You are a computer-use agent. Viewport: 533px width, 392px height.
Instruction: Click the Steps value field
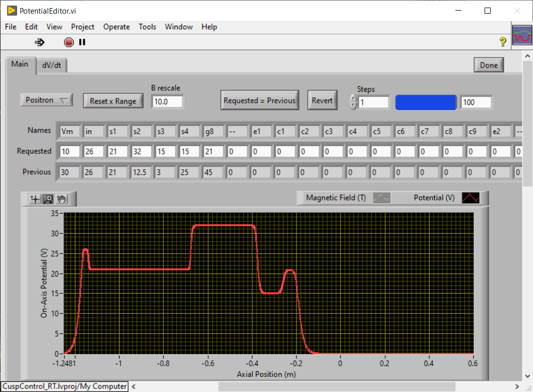pos(374,102)
